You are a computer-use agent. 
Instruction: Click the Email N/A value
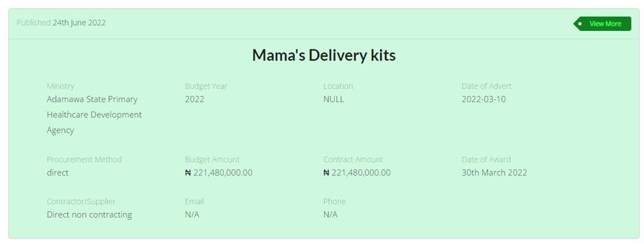pyautogui.click(x=192, y=214)
